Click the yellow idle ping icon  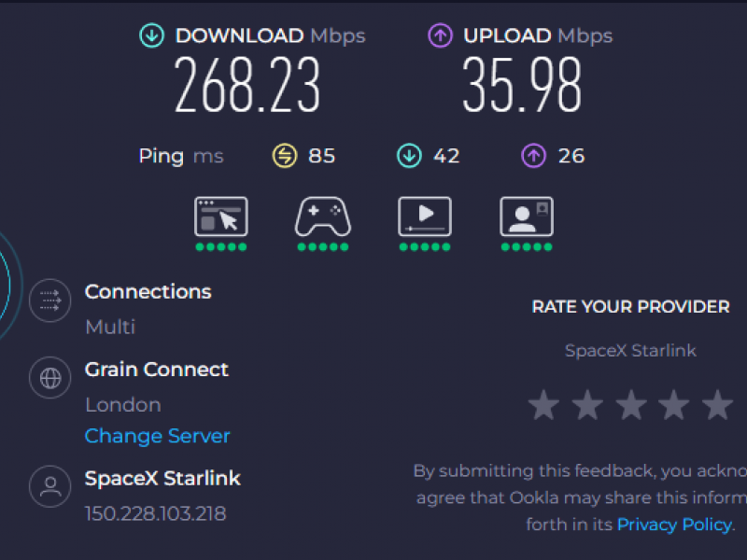tap(285, 156)
